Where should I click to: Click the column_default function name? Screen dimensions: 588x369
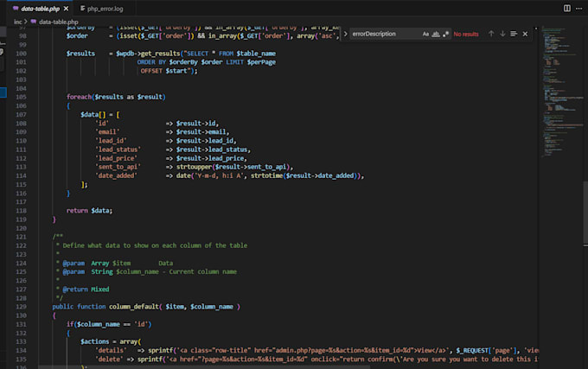(x=134, y=307)
